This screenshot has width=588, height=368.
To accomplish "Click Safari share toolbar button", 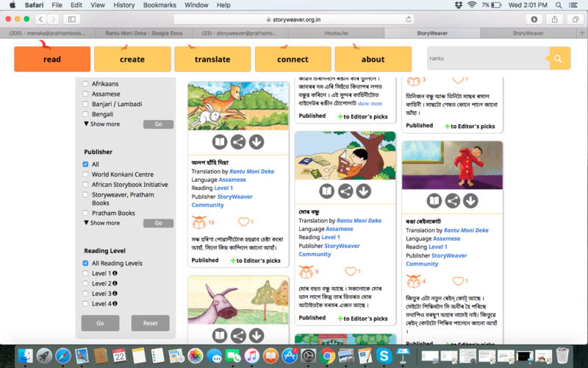I will [555, 19].
